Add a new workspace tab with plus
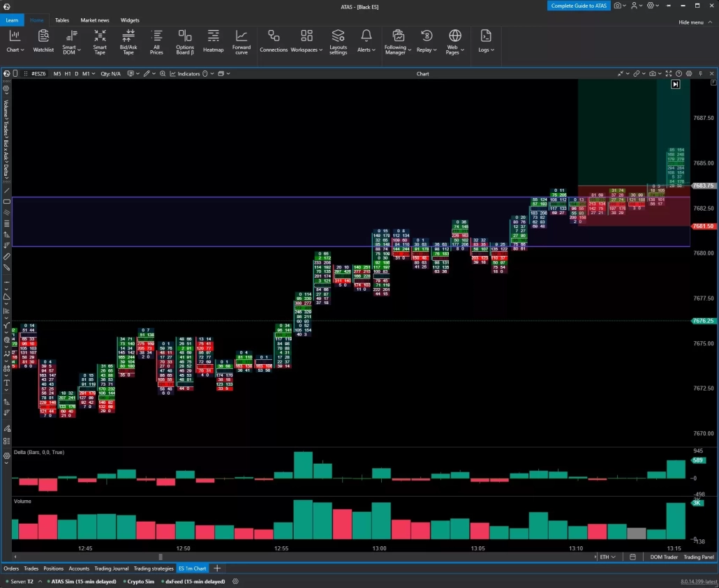Image resolution: width=719 pixels, height=588 pixels. tap(217, 568)
